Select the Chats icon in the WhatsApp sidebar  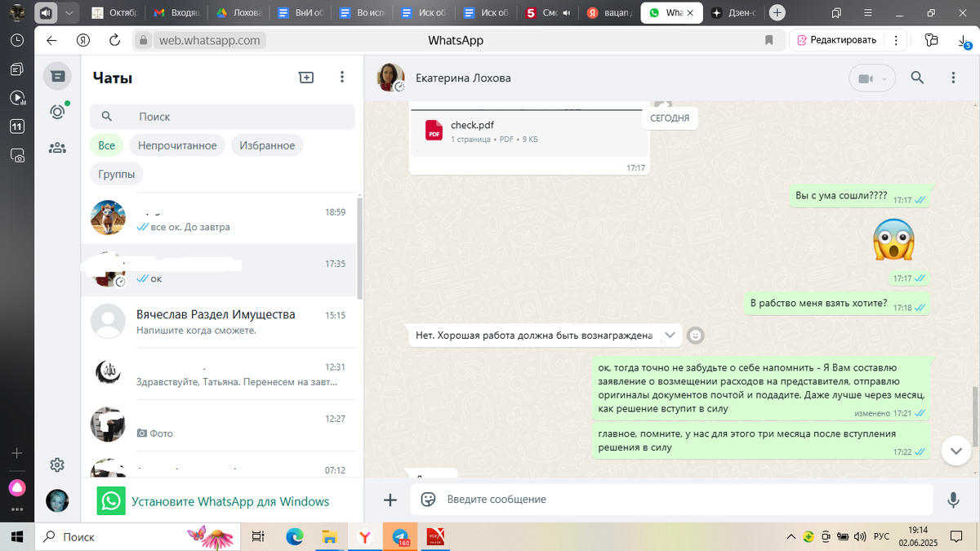coord(57,76)
